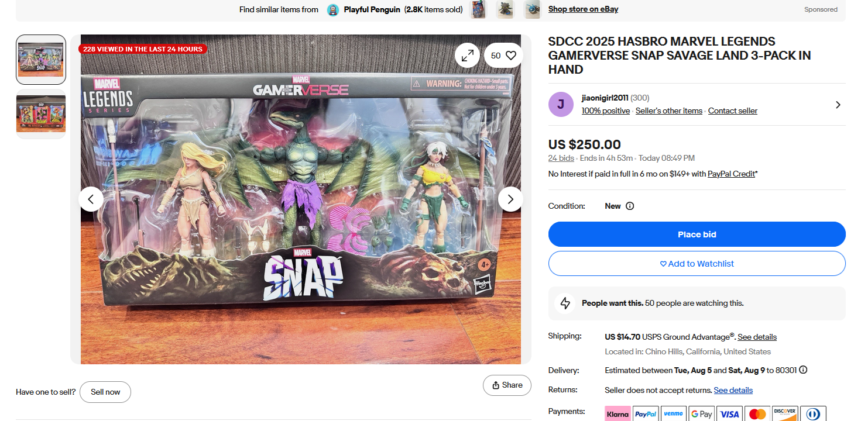Click the heart icon with 50 watchers
The height and width of the screenshot is (421, 868).
pyautogui.click(x=503, y=56)
